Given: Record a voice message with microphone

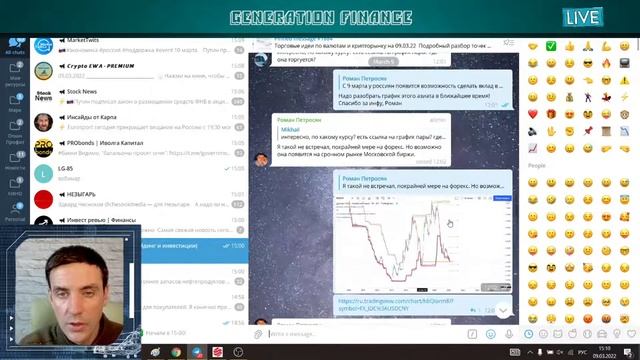Looking at the screenshot, I should click(509, 334).
